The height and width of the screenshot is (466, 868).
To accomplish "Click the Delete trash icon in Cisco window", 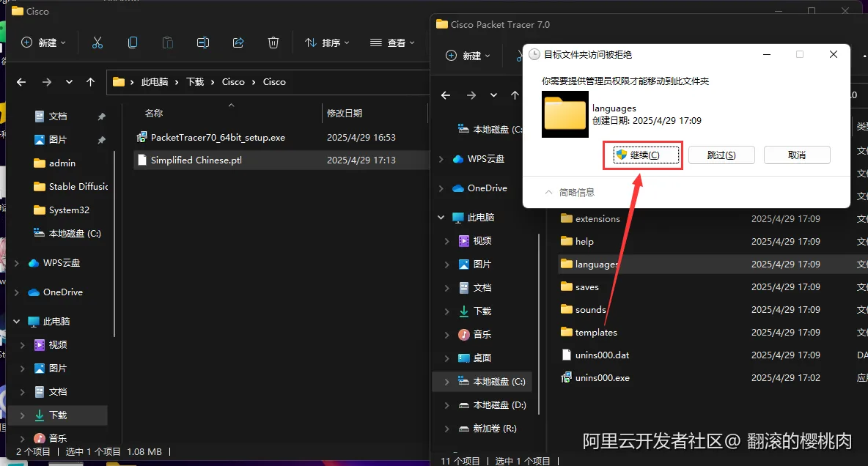I will (273, 42).
